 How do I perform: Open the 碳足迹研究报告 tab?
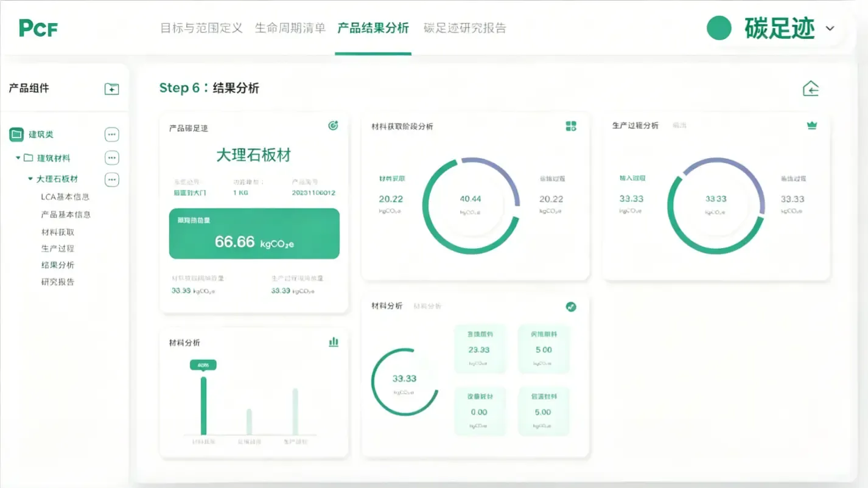[464, 28]
